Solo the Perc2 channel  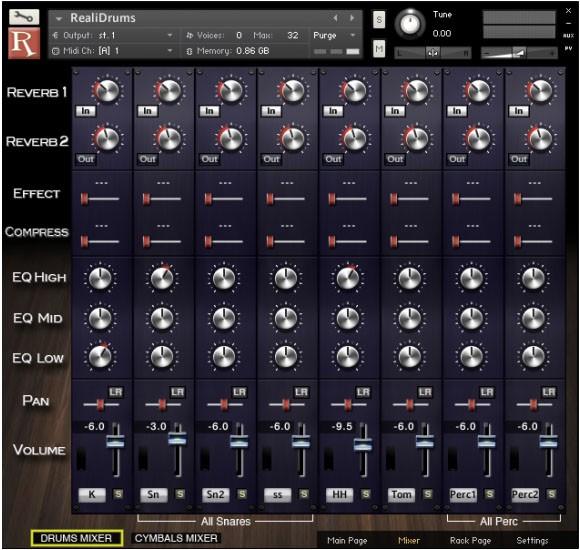pyautogui.click(x=552, y=494)
